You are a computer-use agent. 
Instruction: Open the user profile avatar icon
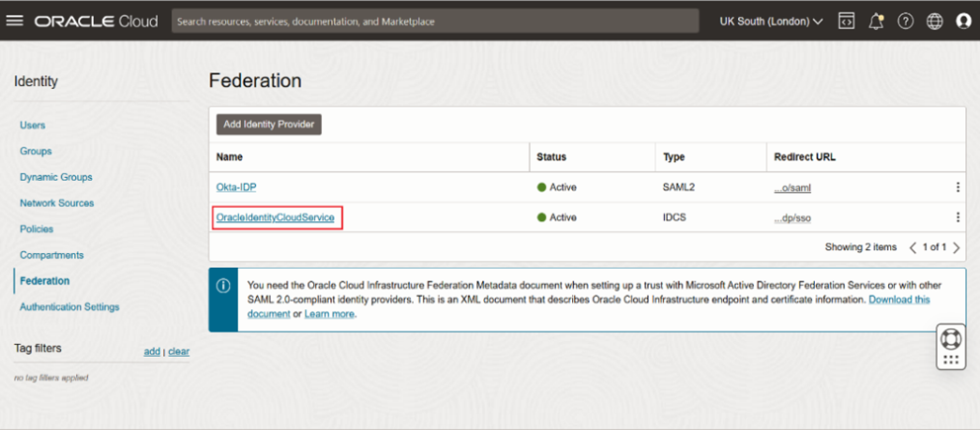tap(964, 21)
